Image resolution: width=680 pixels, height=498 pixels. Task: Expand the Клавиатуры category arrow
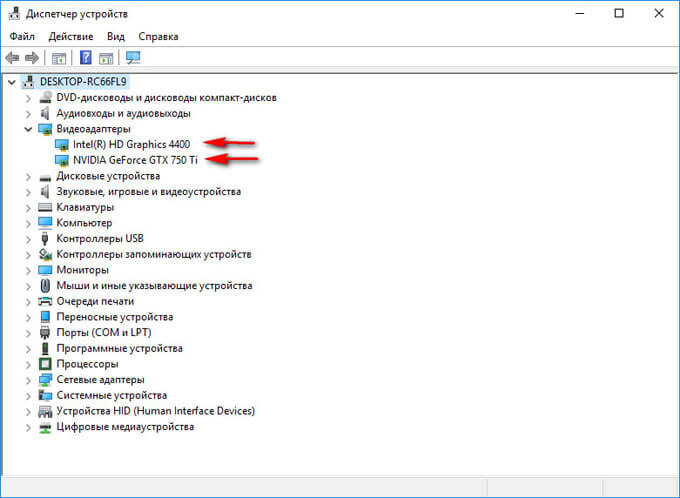point(28,208)
